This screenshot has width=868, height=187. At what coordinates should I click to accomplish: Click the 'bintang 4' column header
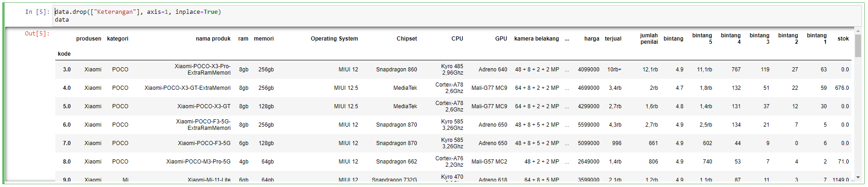(731, 39)
